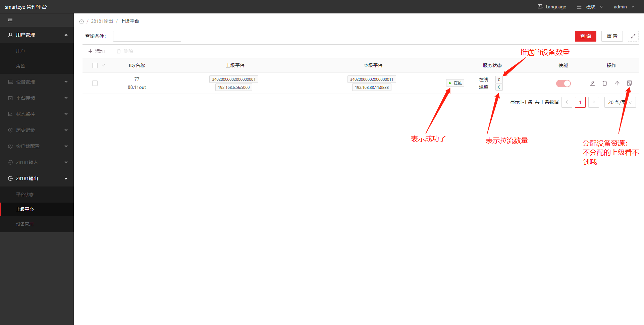This screenshot has height=325, width=644.
Task: Toggle the 使能 enable switch for row 77
Action: tap(563, 84)
